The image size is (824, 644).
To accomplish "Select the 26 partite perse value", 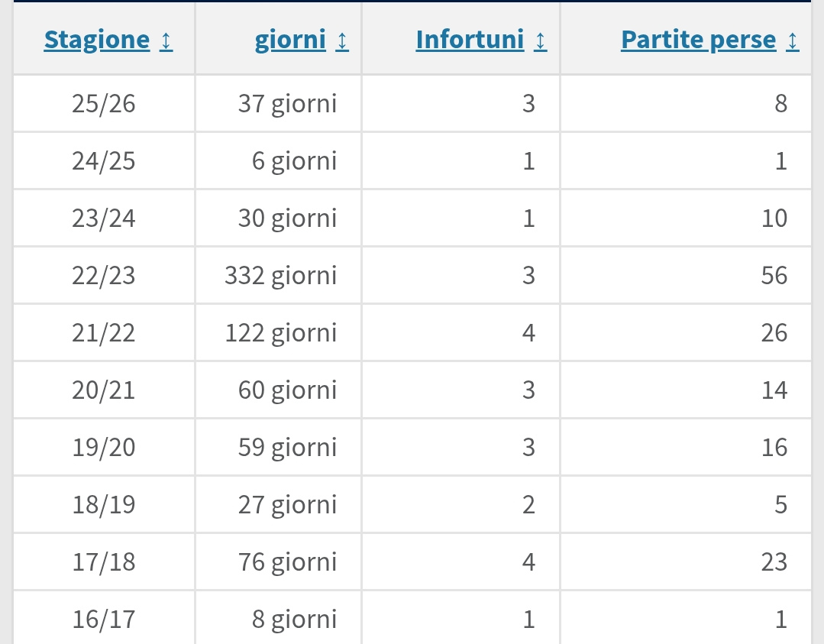I will click(774, 333).
